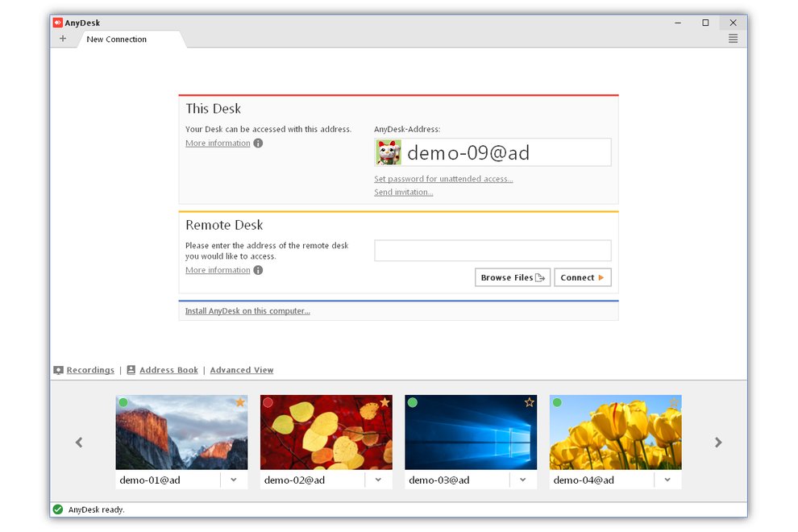Click the Connect button
This screenshot has width=798, height=532.
coord(582,277)
